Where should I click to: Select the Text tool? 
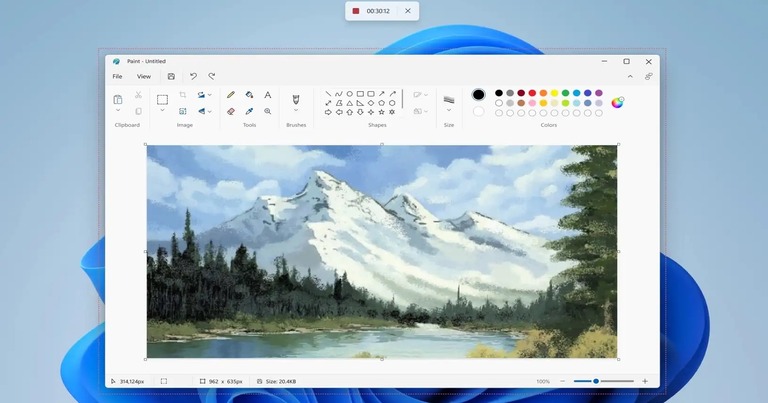[x=267, y=95]
